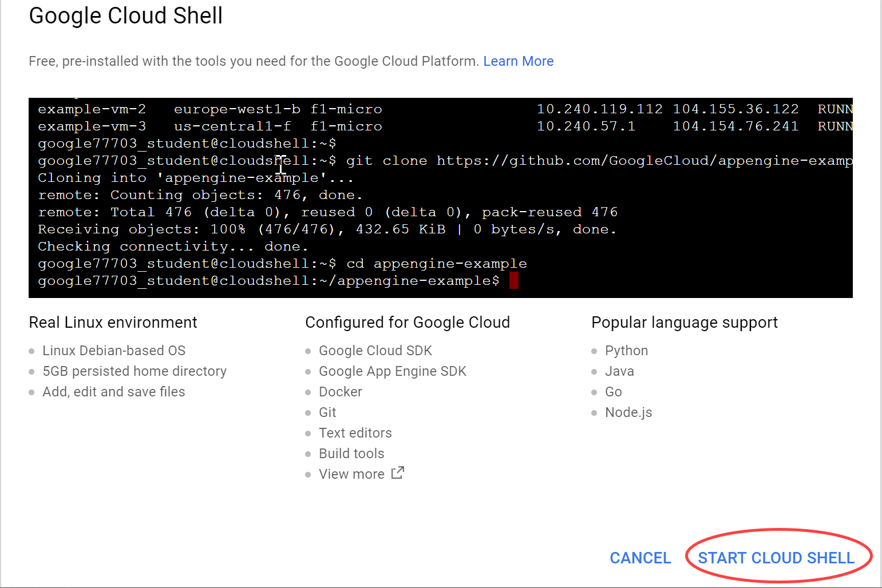Click the Text editors list item

[x=355, y=433]
